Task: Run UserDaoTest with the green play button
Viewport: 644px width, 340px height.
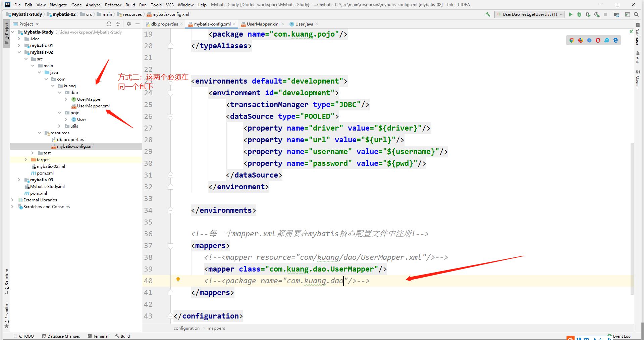Action: (x=571, y=14)
